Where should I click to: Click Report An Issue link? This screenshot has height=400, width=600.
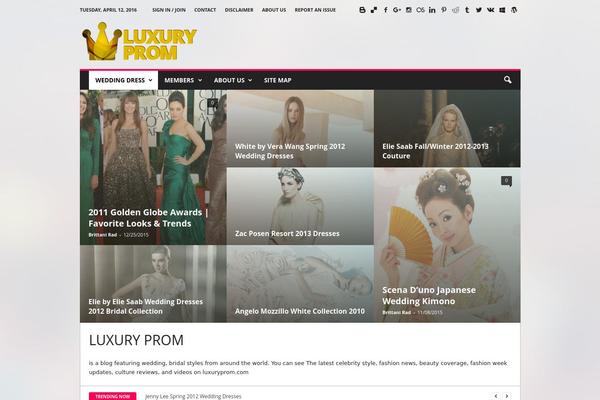[x=315, y=10]
